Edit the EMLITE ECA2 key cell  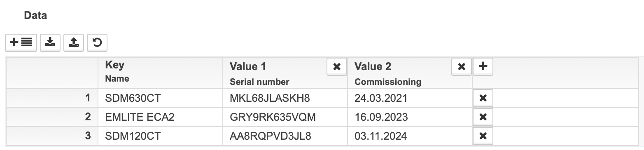(x=160, y=117)
